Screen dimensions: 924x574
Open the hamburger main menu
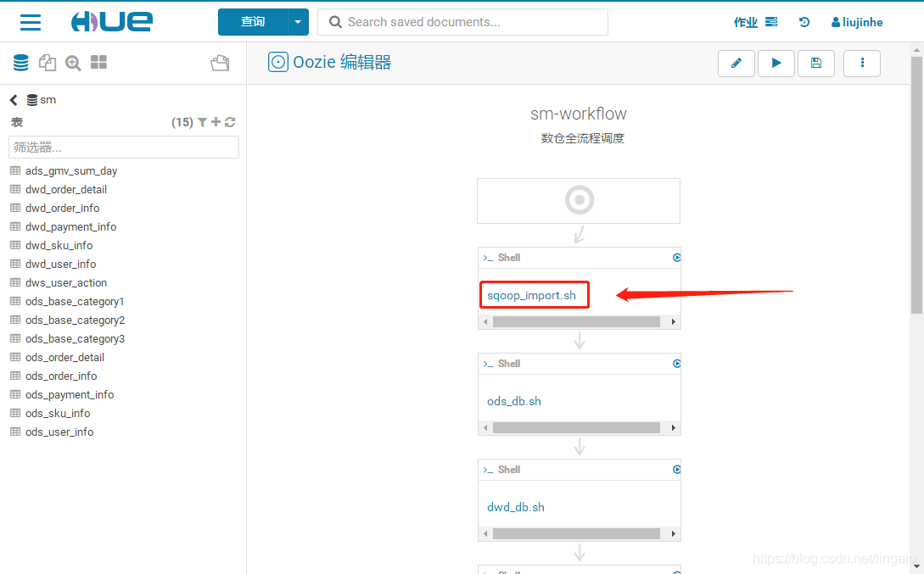point(31,22)
